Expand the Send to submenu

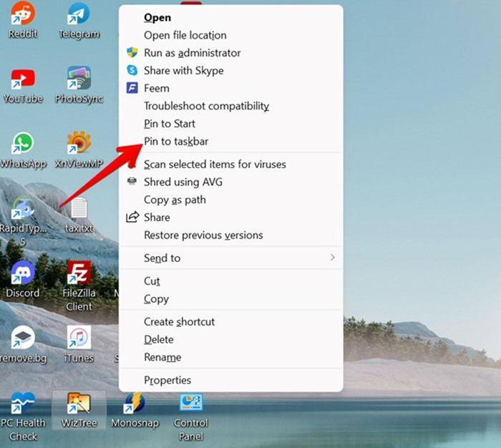pos(230,258)
